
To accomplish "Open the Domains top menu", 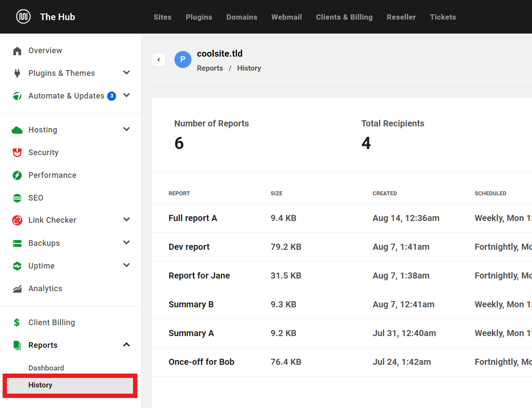I will 242,17.
